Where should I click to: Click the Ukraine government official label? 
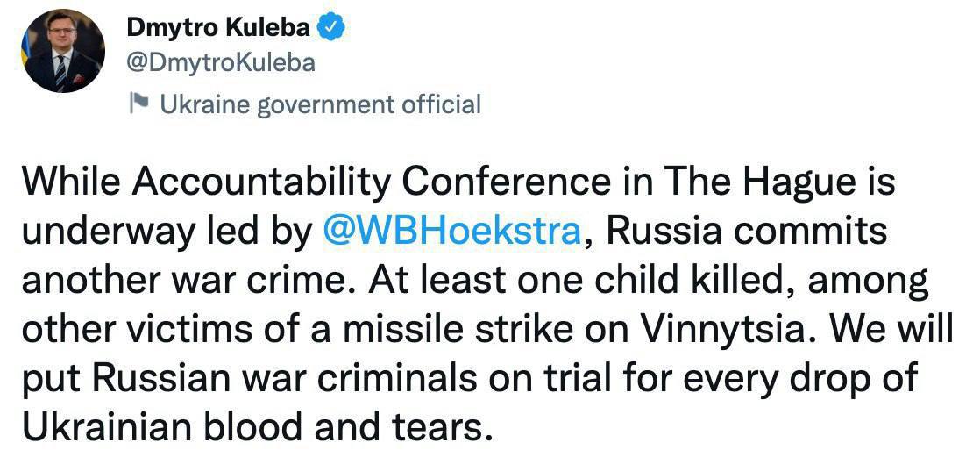[320, 105]
